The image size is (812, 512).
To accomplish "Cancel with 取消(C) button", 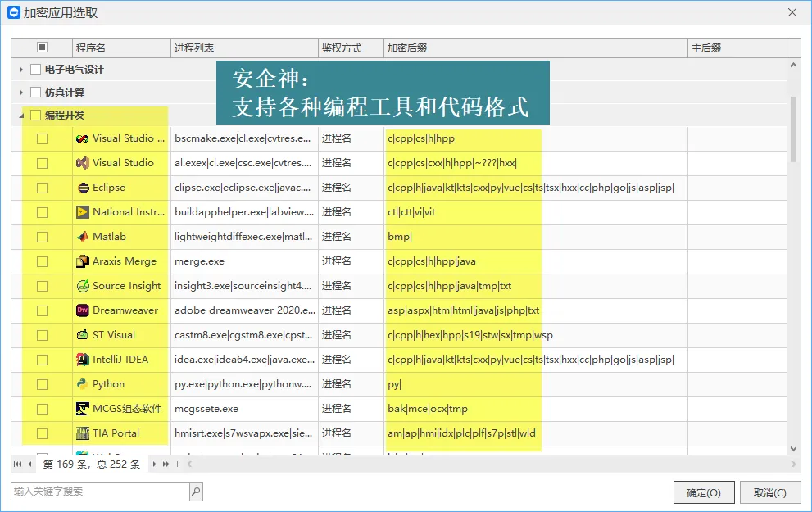I will pyautogui.click(x=770, y=492).
